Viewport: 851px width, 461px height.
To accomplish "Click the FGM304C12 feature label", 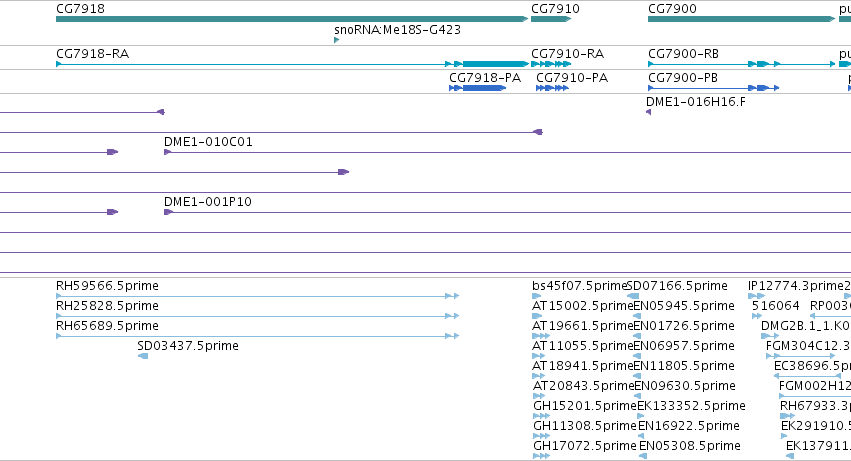I will tap(808, 346).
